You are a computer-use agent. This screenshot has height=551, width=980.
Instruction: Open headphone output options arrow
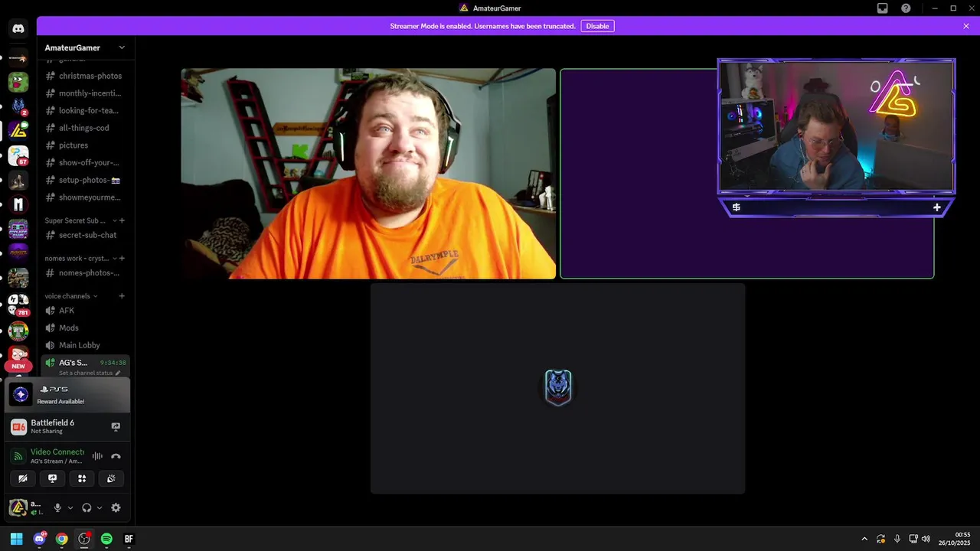100,507
